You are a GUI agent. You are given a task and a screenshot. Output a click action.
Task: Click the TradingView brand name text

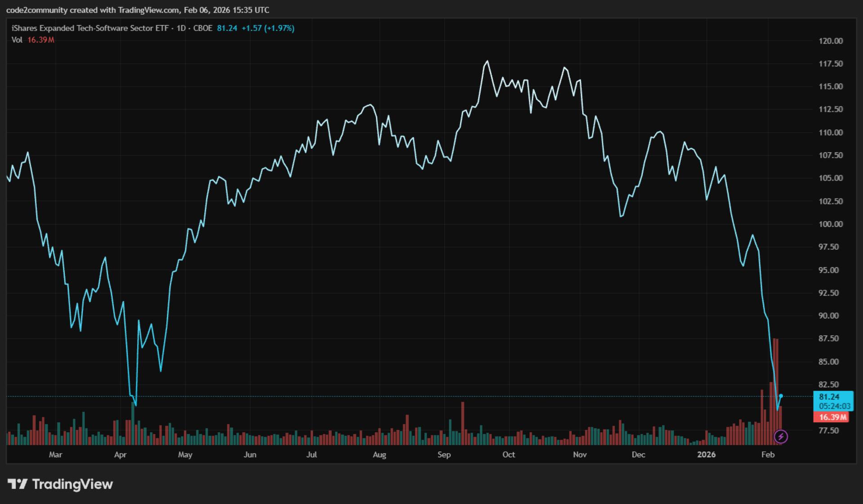pos(72,484)
